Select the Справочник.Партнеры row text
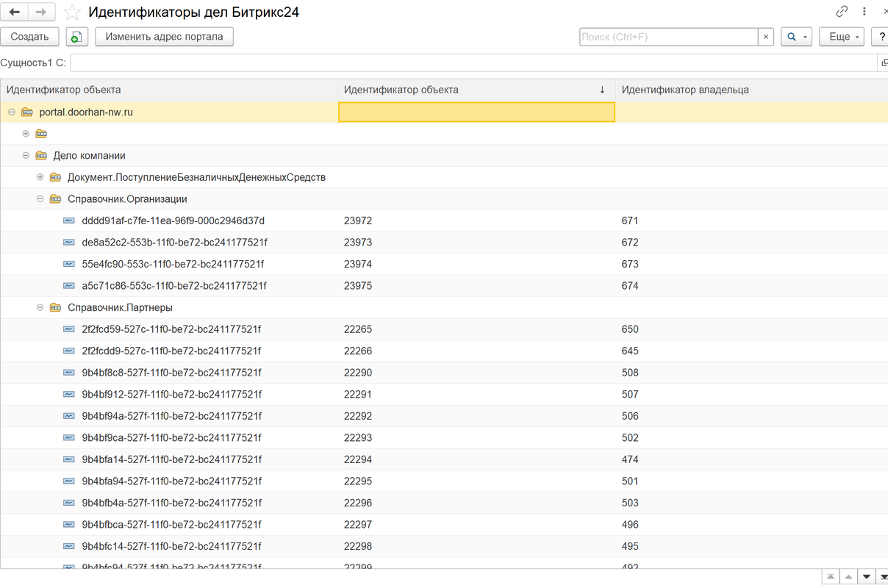The width and height of the screenshot is (888, 588). (x=120, y=307)
